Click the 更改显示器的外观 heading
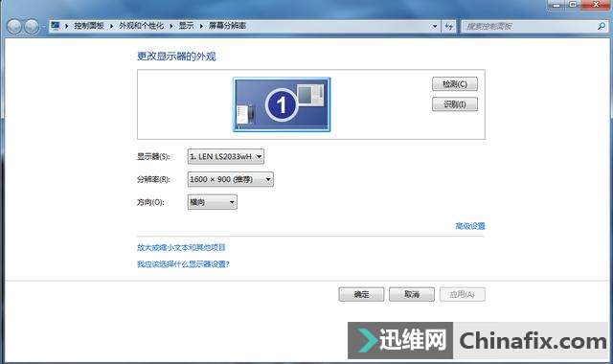613x364 pixels. pyautogui.click(x=176, y=57)
